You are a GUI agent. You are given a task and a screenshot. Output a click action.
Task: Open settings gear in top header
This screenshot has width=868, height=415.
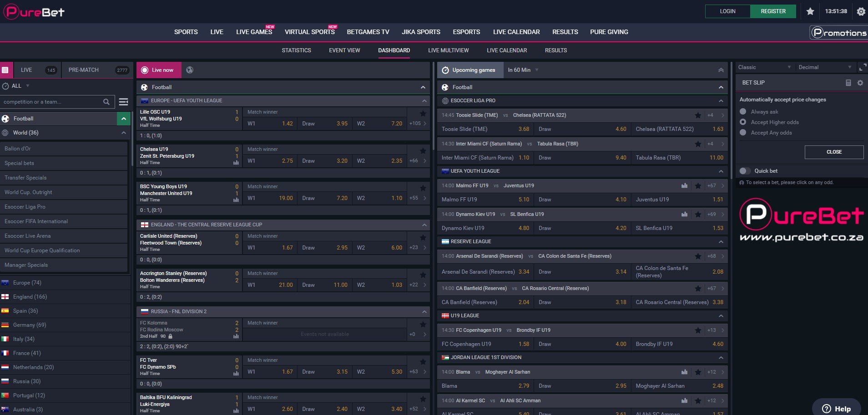tap(861, 12)
